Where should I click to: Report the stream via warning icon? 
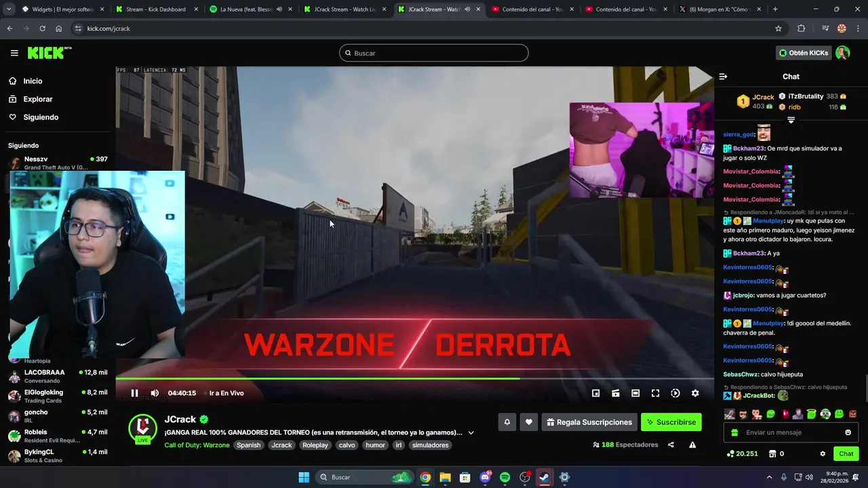point(692,445)
